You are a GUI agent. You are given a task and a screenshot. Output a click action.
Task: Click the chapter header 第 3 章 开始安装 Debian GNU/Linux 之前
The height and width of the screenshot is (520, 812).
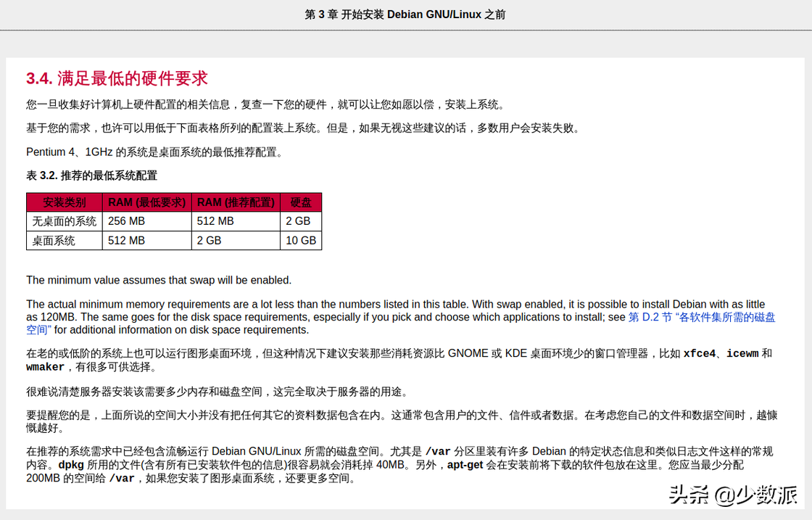click(406, 13)
